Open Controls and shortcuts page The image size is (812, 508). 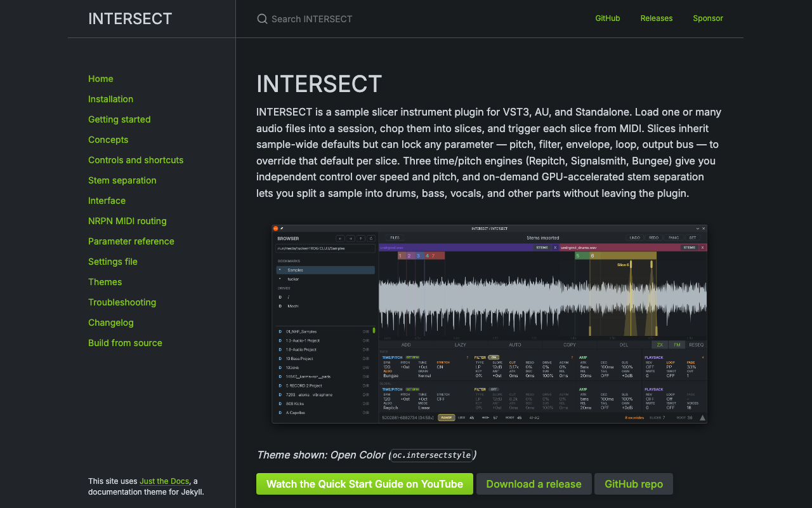136,160
